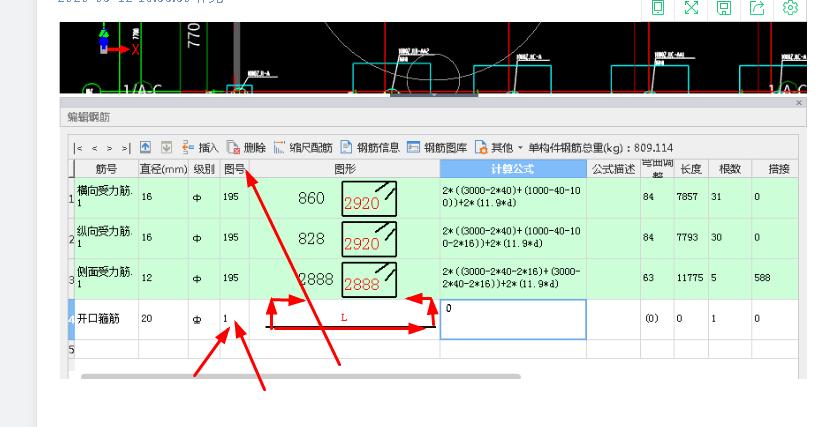The image size is (839, 427).
Task: Click lap value 588
Action: pyautogui.click(x=762, y=278)
